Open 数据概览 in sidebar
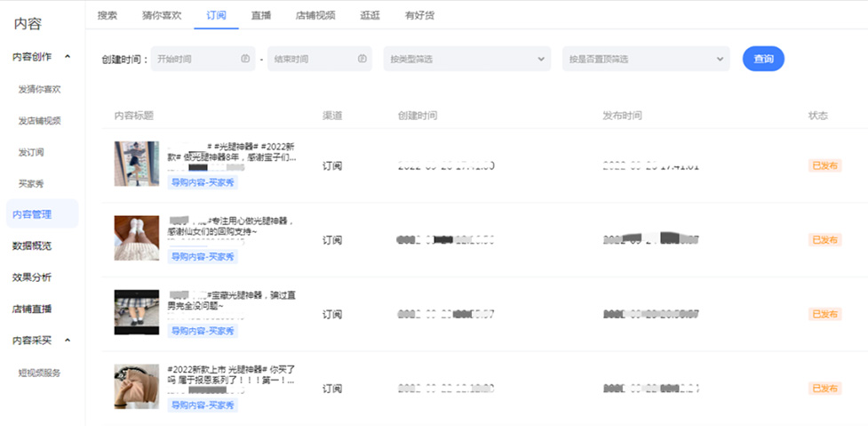The height and width of the screenshot is (426, 868). pyautogui.click(x=32, y=246)
